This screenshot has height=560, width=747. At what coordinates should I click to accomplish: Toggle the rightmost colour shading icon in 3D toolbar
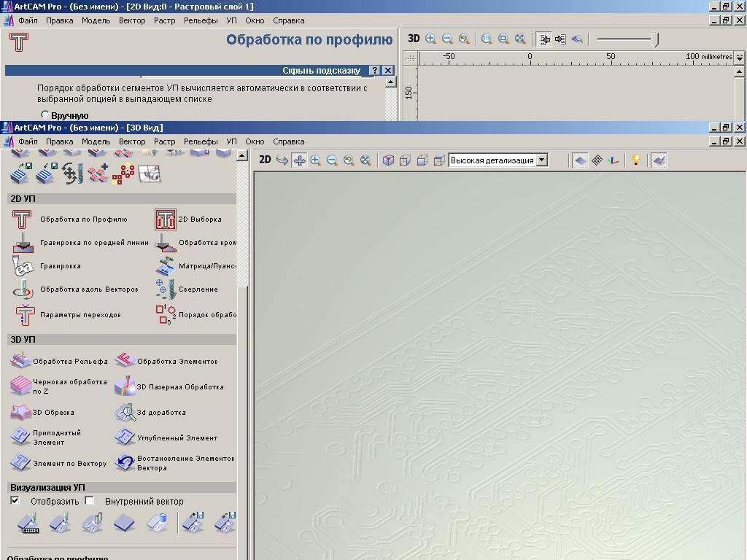click(659, 160)
